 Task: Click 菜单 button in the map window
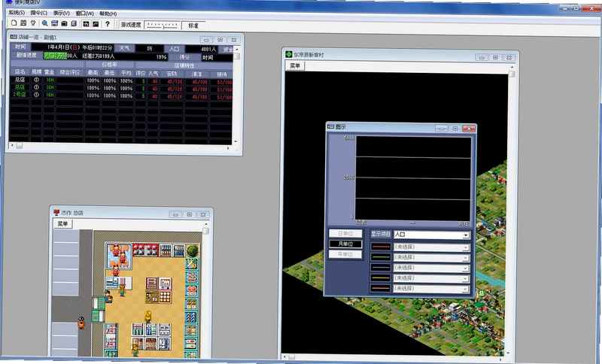click(x=295, y=65)
